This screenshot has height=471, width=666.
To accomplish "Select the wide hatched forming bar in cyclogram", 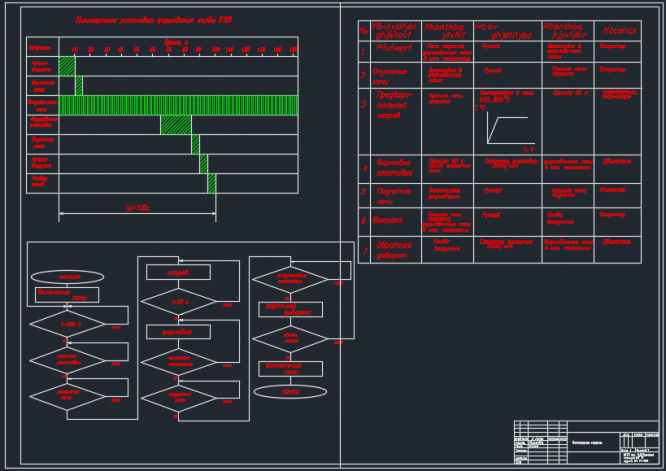I will [x=176, y=125].
